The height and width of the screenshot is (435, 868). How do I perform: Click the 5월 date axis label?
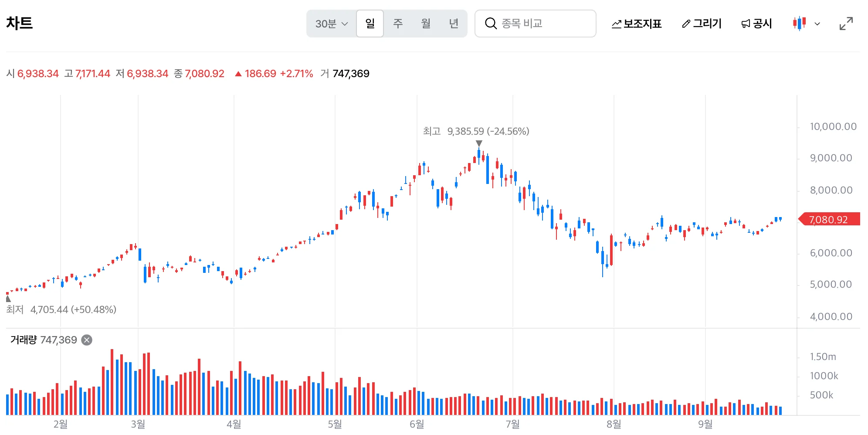[x=335, y=424]
